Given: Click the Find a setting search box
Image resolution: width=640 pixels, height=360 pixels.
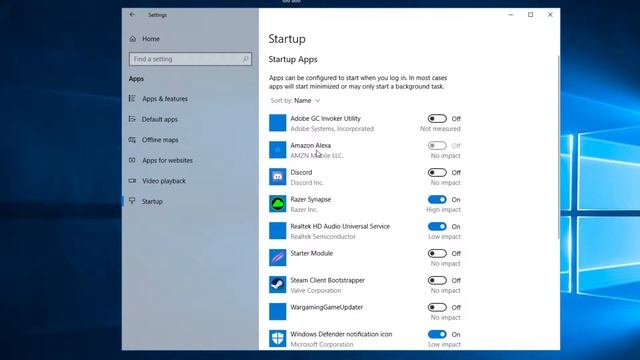Looking at the screenshot, I should tap(190, 59).
